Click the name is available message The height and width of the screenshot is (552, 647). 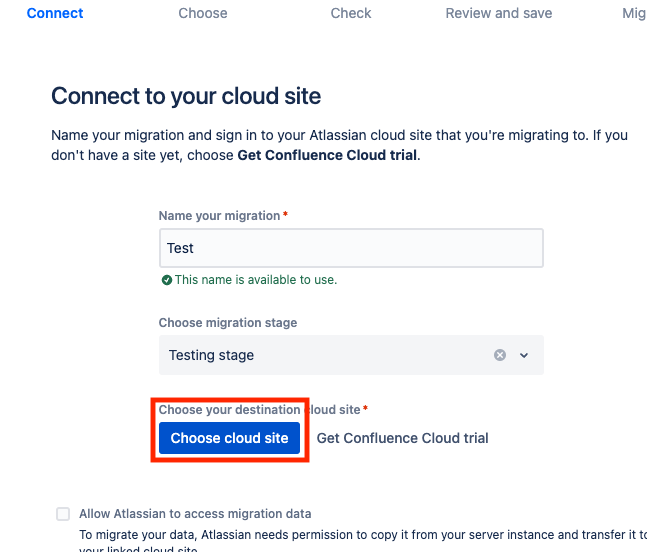pos(256,280)
